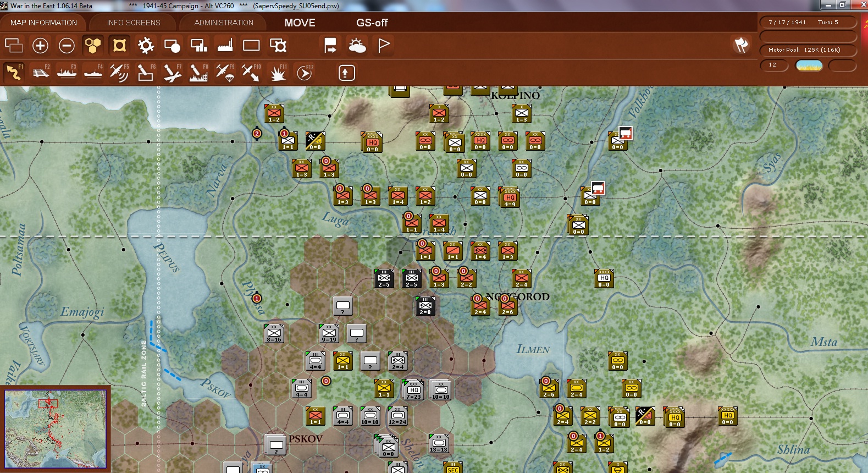
Task: Toggle the GS-off indicator
Action: (372, 23)
